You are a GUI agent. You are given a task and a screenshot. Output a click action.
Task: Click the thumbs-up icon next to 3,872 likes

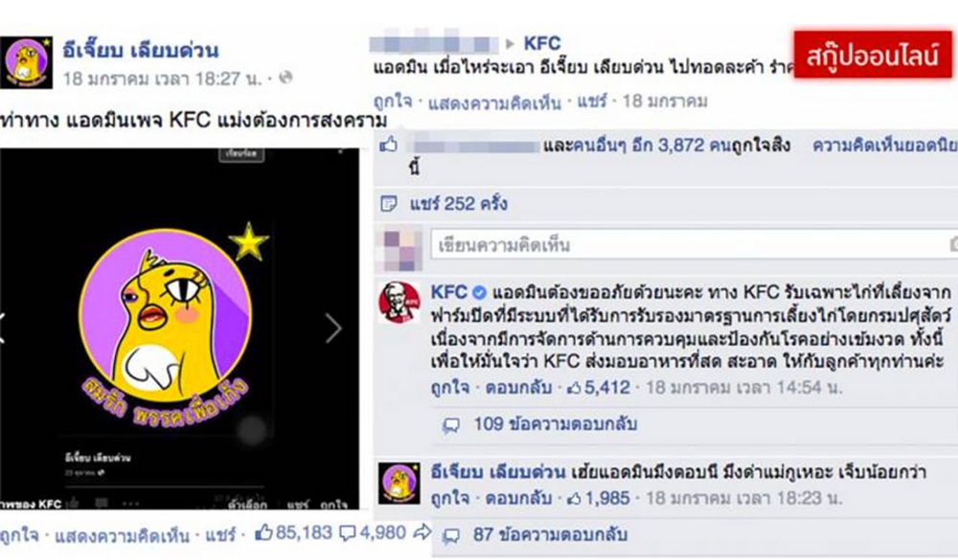pyautogui.click(x=389, y=145)
